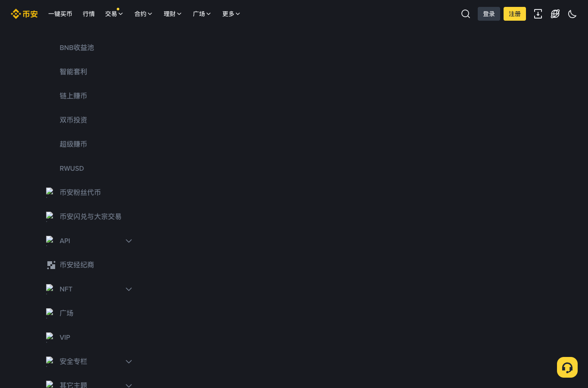Select 双币投资 in sidebar
588x388 pixels.
click(73, 120)
